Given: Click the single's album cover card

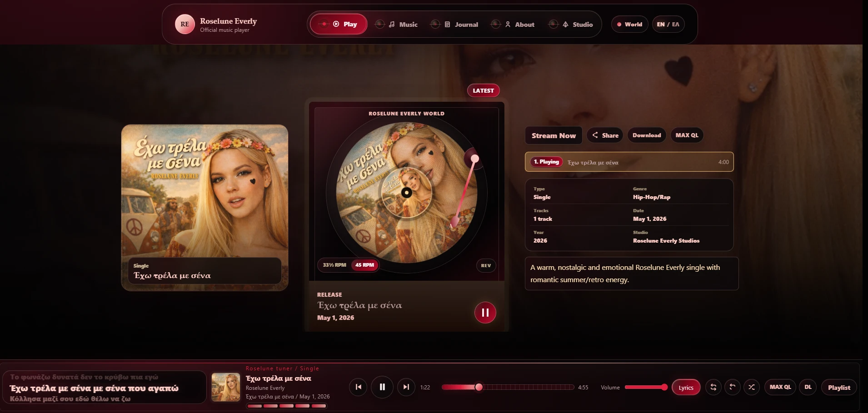Looking at the screenshot, I should click(x=205, y=208).
